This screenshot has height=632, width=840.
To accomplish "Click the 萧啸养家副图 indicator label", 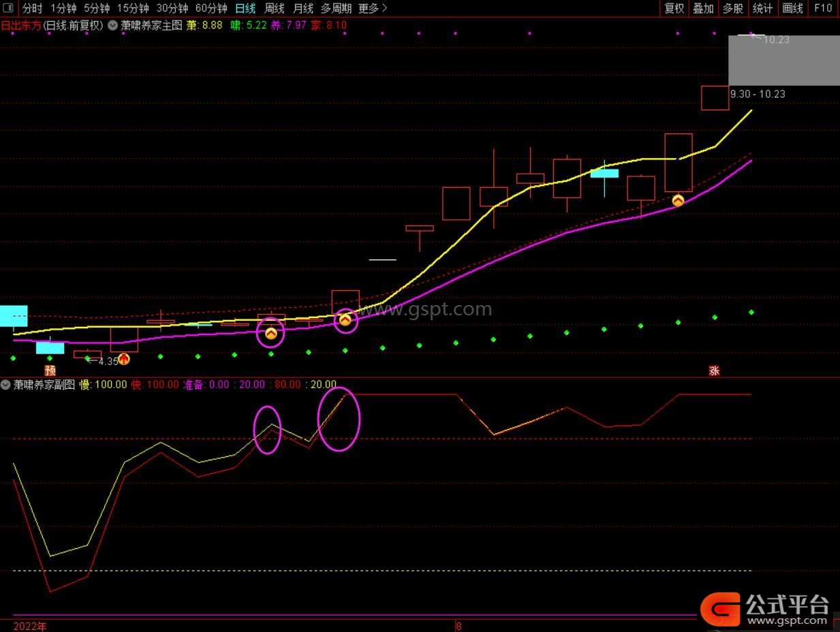I will pos(44,384).
